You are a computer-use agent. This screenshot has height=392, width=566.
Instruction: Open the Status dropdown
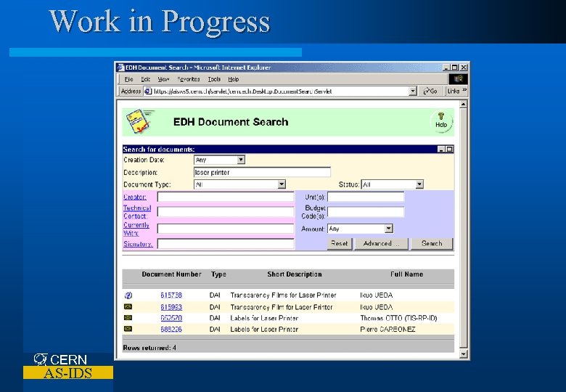(419, 184)
